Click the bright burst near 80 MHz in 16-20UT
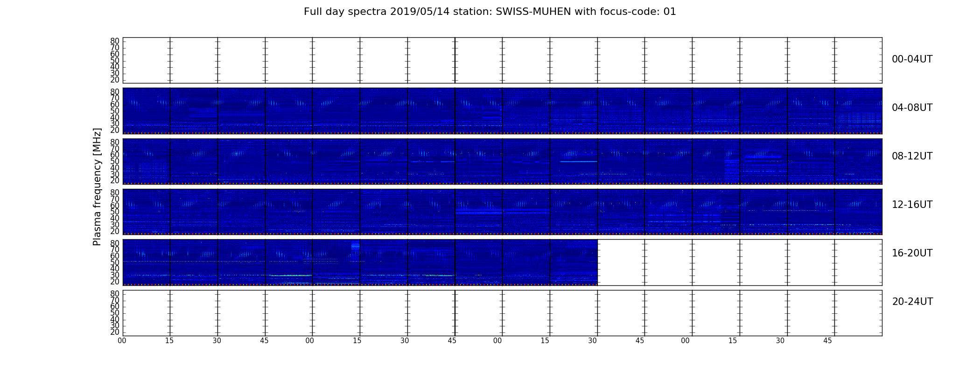Viewport: 980px width, 373px height. [356, 245]
